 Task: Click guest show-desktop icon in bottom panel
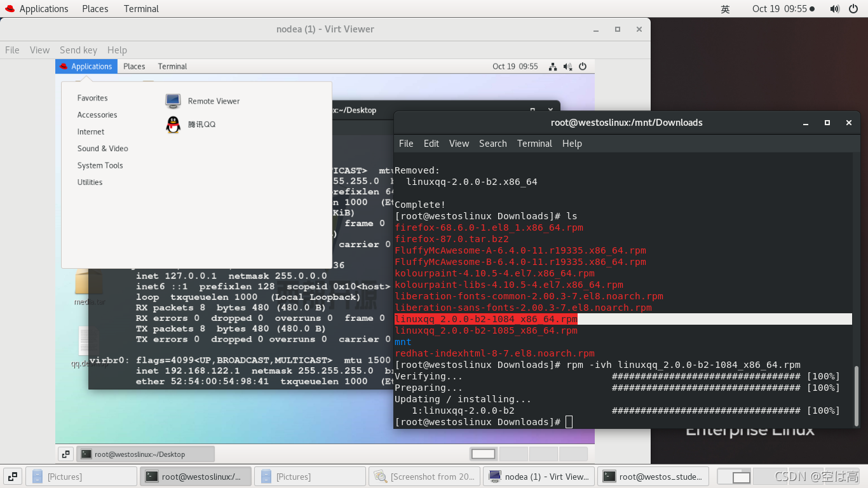coord(65,454)
